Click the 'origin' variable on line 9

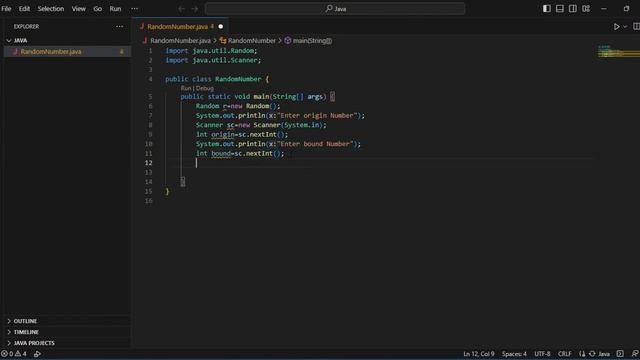click(223, 135)
